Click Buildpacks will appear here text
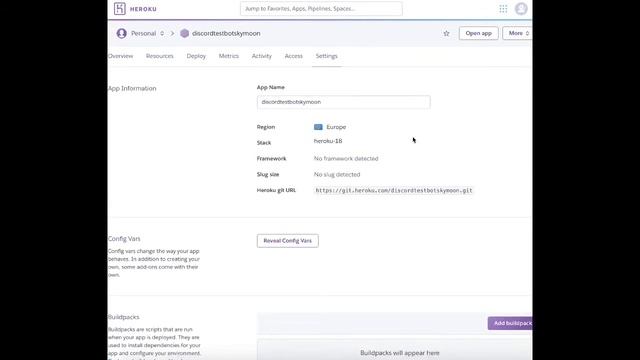 click(400, 353)
